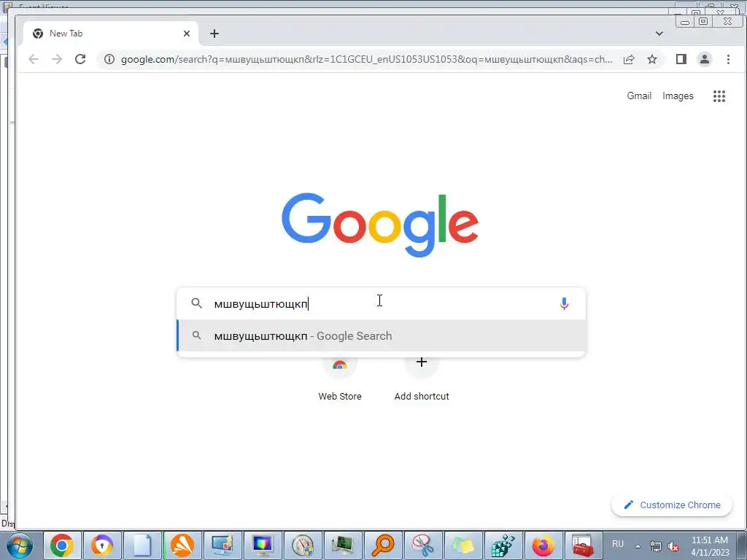
Task: Open the display color monitor icon in taskbar
Action: 263,545
